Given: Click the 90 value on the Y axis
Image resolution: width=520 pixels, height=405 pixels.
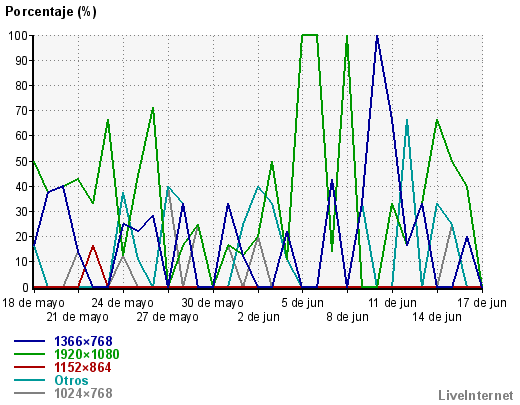Looking at the screenshot, I should (22, 60).
